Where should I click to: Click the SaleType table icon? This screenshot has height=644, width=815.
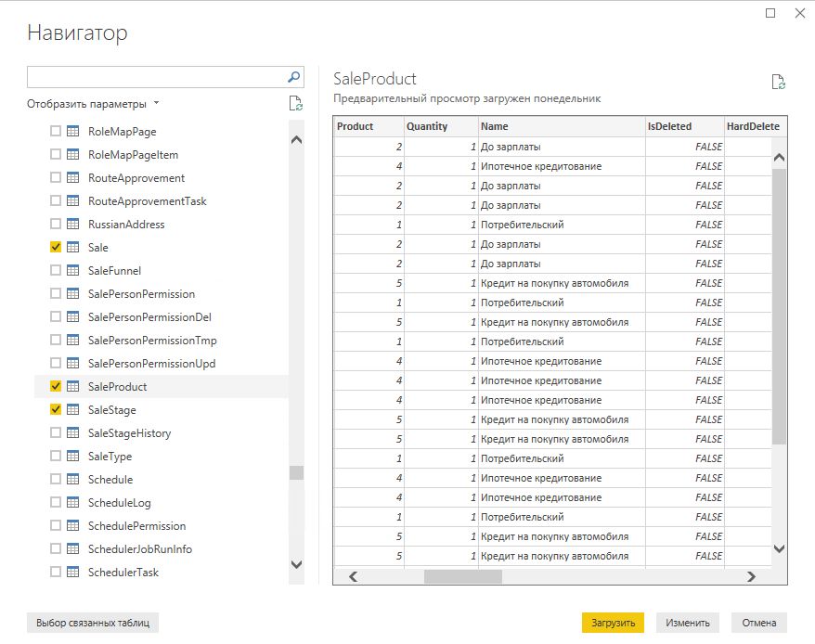pos(72,456)
